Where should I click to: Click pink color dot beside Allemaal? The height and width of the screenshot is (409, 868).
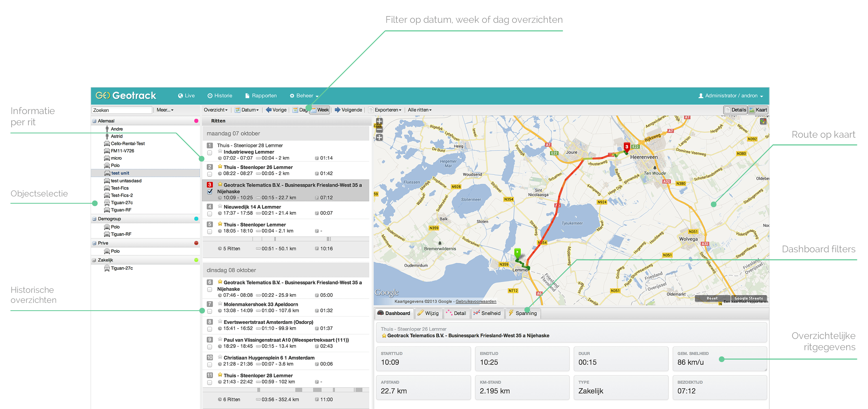(x=196, y=121)
